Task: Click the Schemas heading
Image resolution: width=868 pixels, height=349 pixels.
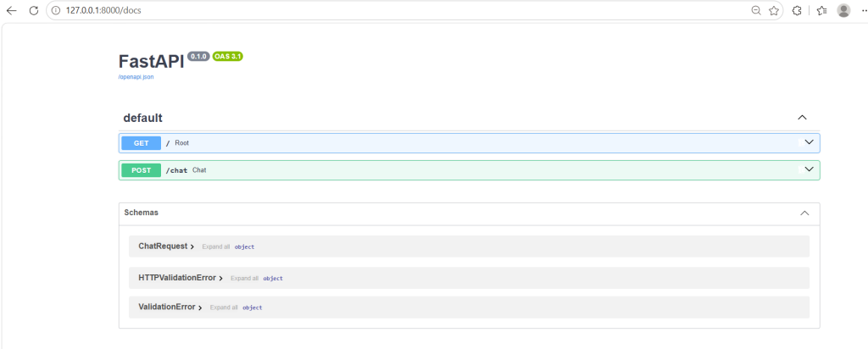Action: click(x=142, y=213)
